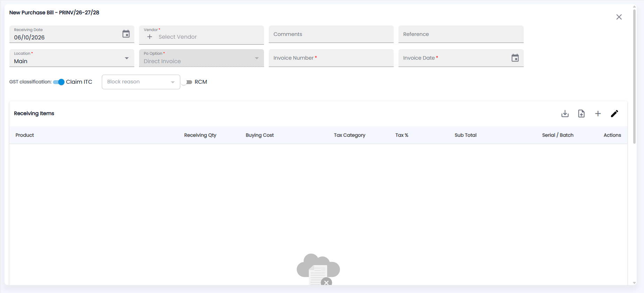
Task: Click the Receiving Qty column header
Action: (x=200, y=135)
